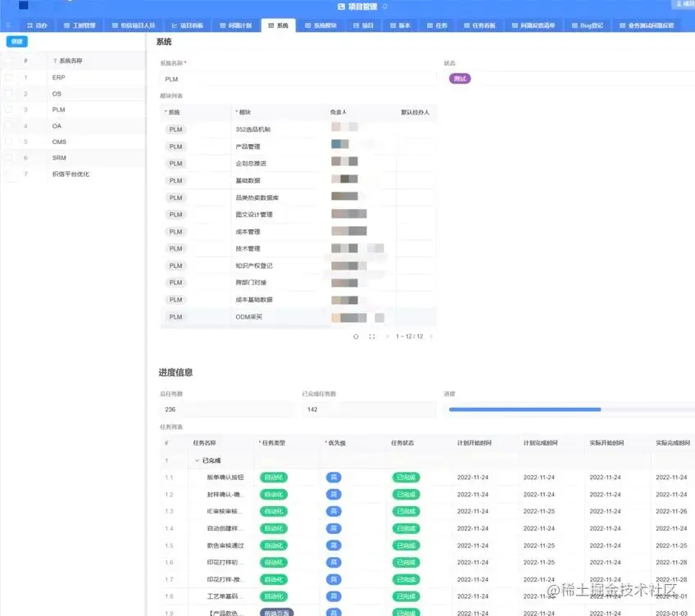Switch to the 任务看板 tab

(479, 25)
